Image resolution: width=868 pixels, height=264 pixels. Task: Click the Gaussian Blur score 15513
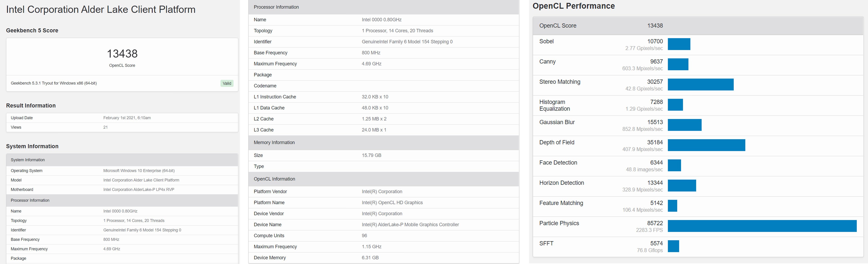point(655,122)
